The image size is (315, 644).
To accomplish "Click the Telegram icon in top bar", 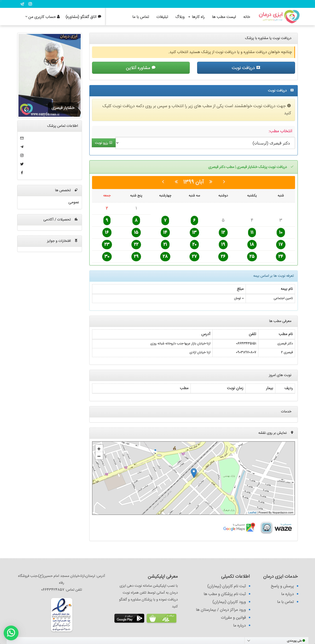I will (22, 4).
